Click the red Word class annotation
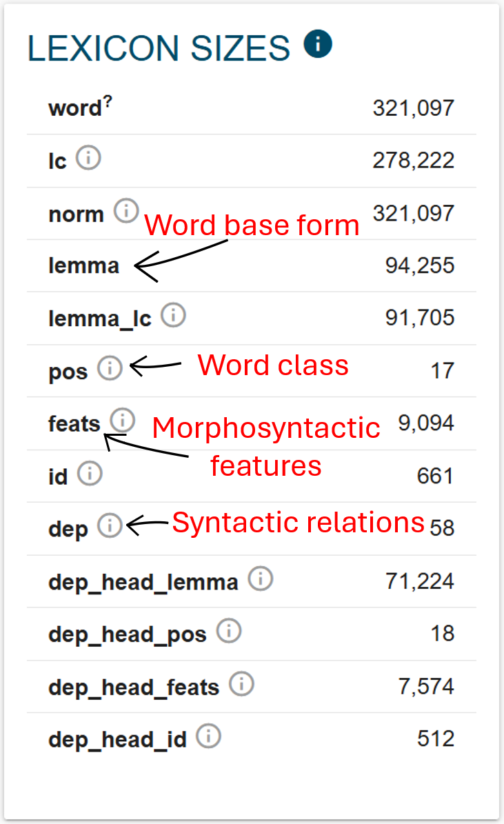 [273, 365]
